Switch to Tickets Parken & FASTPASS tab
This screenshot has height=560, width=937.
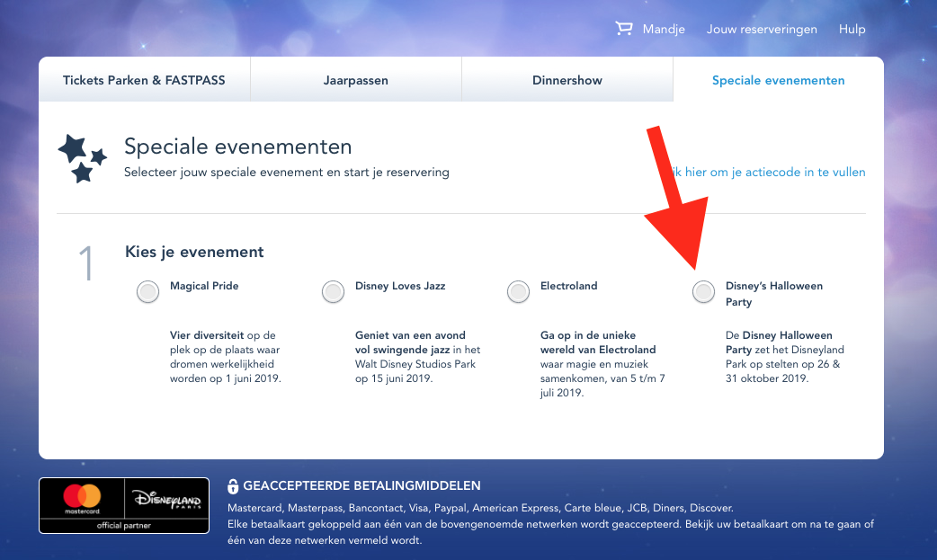pos(144,80)
